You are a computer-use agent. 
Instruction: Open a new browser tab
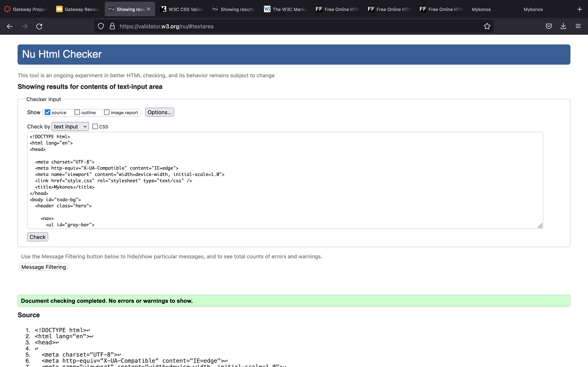(x=580, y=9)
